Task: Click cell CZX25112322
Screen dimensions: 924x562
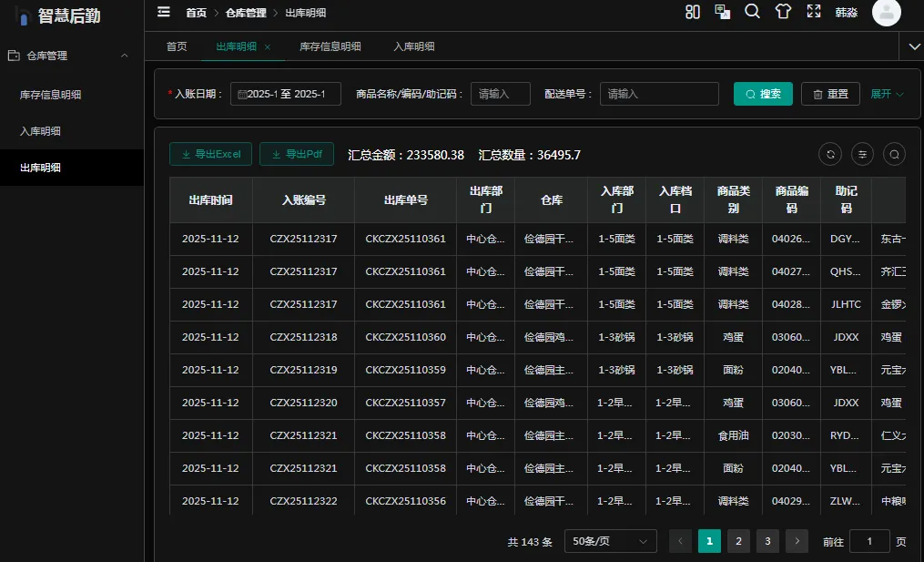Action: pyautogui.click(x=303, y=501)
